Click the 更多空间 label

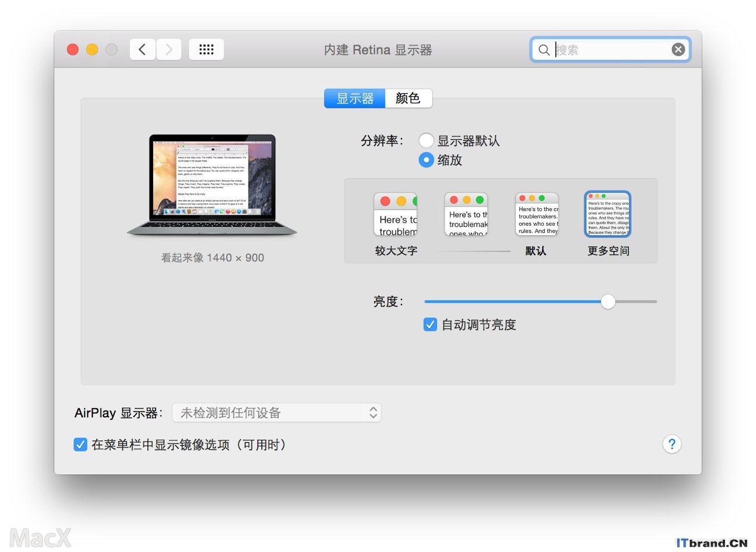pos(608,251)
